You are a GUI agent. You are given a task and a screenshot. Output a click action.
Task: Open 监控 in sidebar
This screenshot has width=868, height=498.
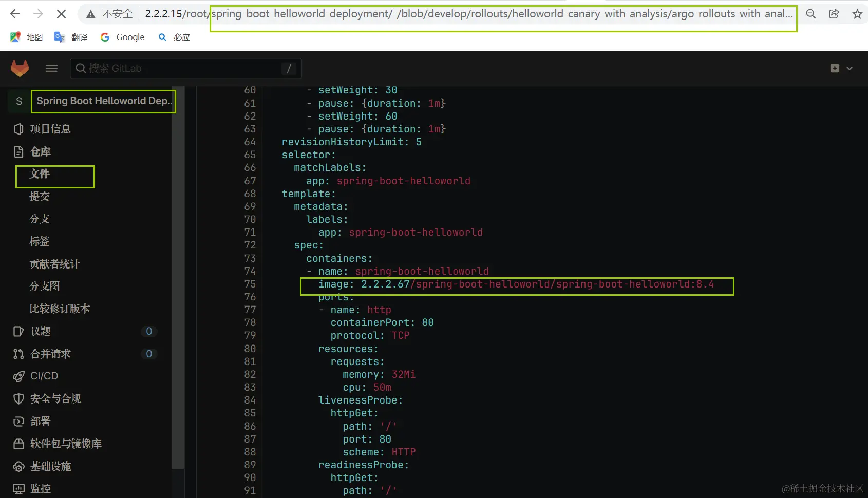(x=41, y=488)
